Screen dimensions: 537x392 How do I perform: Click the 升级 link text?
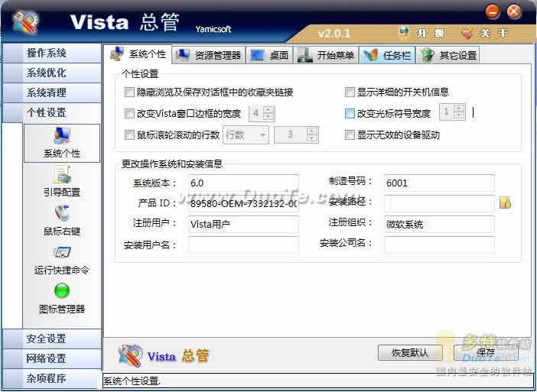pyautogui.click(x=431, y=34)
